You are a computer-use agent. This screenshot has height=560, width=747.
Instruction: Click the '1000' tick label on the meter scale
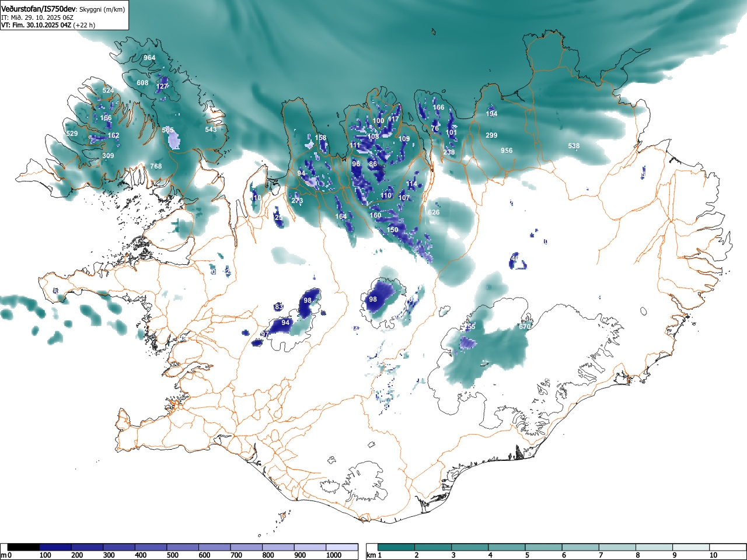334,555
